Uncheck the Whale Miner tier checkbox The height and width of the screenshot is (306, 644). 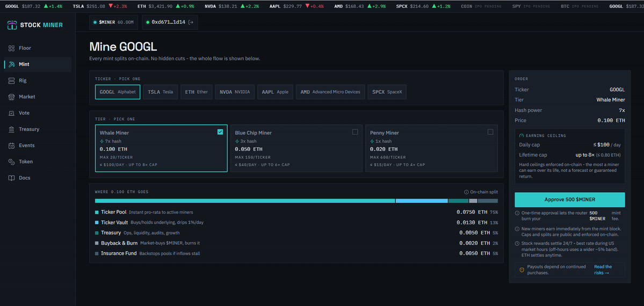pyautogui.click(x=220, y=132)
